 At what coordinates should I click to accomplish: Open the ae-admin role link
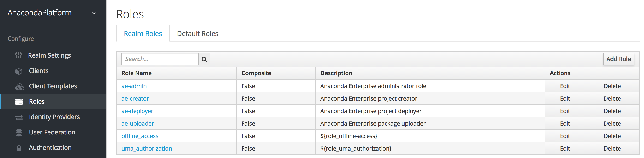coord(134,86)
